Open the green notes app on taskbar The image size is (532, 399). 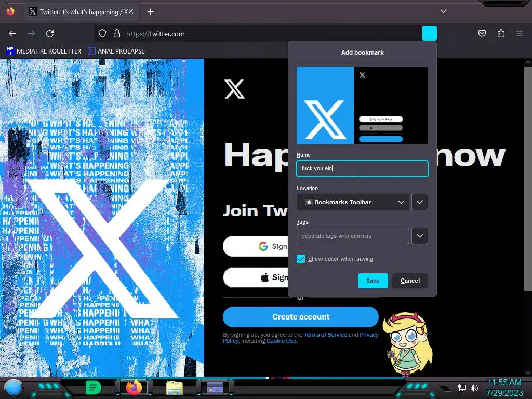94,388
